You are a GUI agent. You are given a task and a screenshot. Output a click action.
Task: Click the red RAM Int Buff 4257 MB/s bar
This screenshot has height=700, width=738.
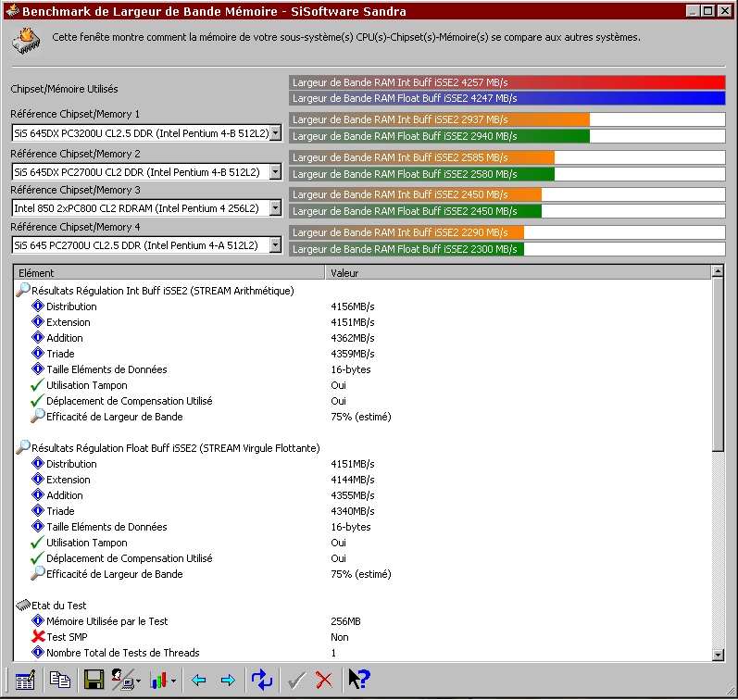coord(507,82)
